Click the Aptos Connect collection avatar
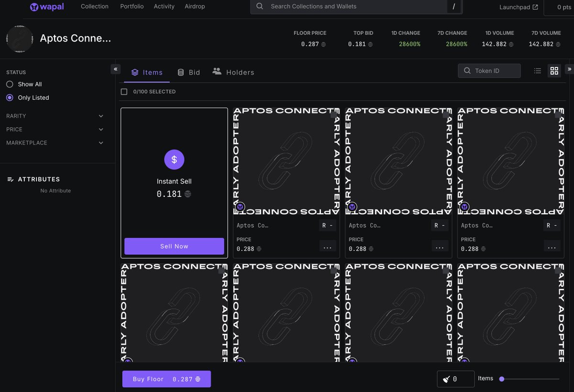574x392 pixels. point(19,39)
